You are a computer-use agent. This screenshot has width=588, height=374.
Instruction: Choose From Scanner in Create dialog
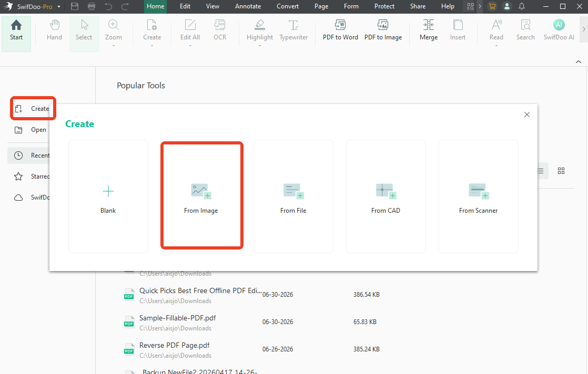point(479,196)
